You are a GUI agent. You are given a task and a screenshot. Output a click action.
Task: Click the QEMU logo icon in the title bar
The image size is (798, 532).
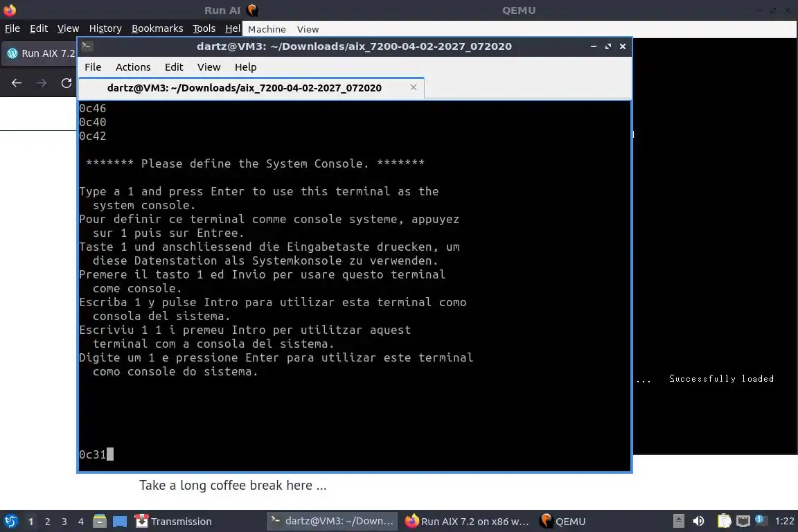(252, 10)
